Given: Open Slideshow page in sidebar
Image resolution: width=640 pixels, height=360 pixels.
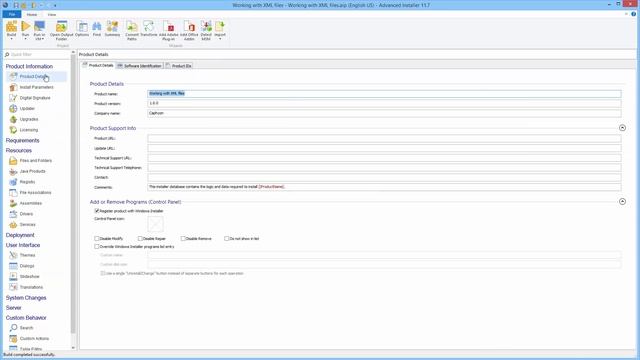Looking at the screenshot, I should coord(29,276).
